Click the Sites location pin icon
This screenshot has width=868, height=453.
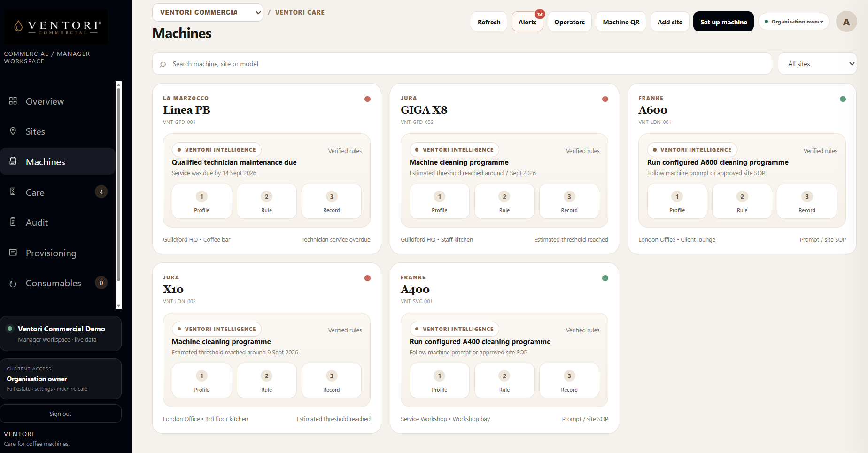(13, 131)
